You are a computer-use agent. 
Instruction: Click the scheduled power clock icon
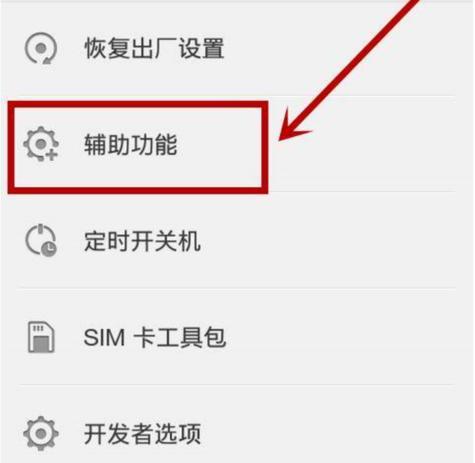41,240
